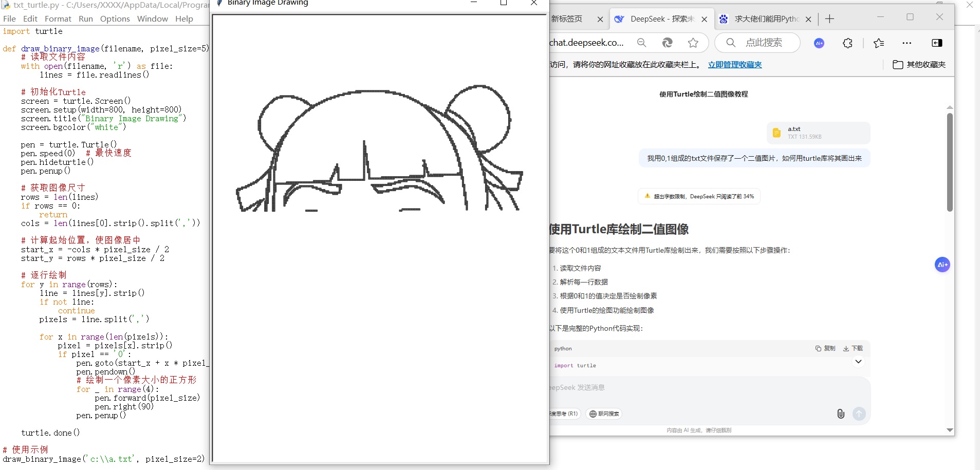Open the browser three-dot settings menu
Screen dimensions: 980x470
point(907,43)
